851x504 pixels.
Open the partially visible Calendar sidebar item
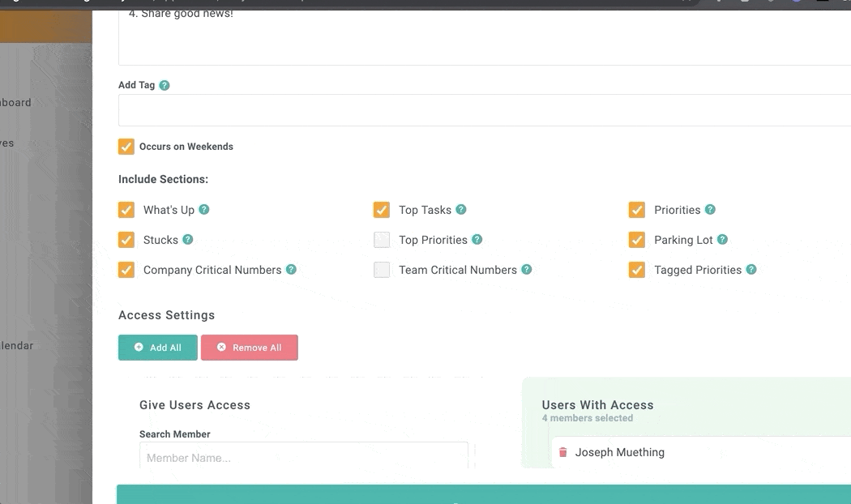click(x=17, y=345)
